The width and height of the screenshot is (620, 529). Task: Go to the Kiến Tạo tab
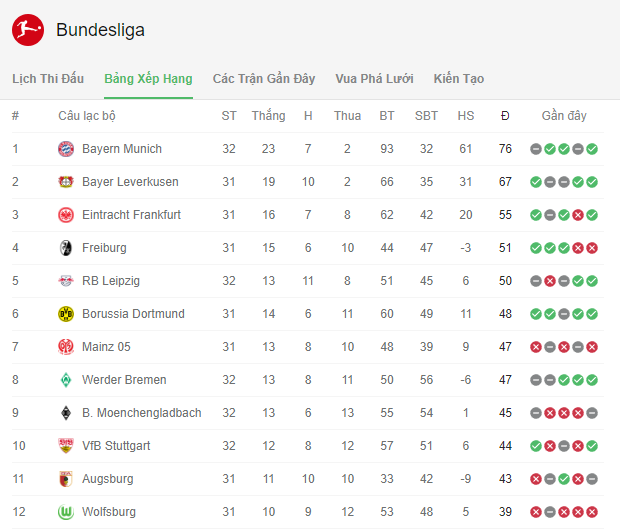[459, 79]
